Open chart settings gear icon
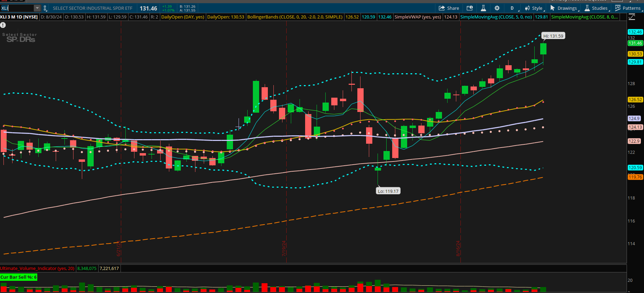This screenshot has width=644, height=293. [x=497, y=8]
